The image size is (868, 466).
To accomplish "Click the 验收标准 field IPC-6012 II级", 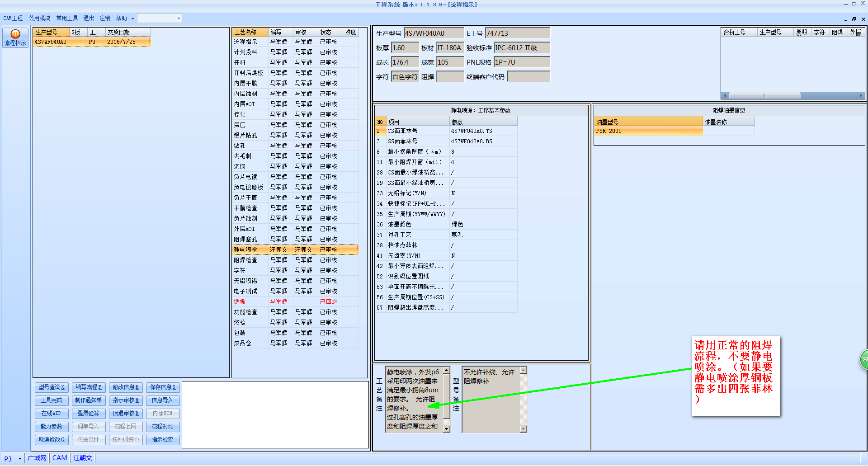I will point(522,47).
